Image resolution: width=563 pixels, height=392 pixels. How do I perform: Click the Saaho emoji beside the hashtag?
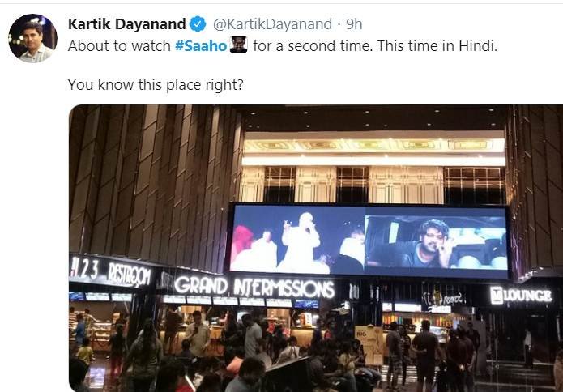coord(238,45)
